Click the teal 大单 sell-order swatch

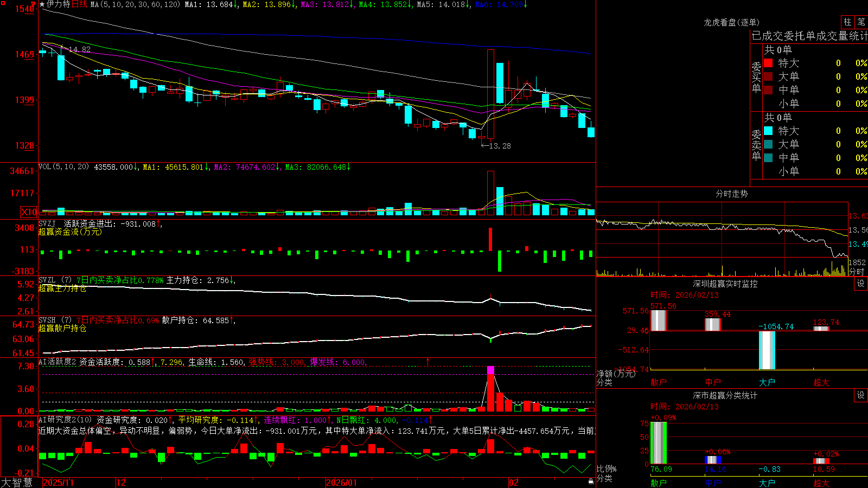[x=768, y=144]
